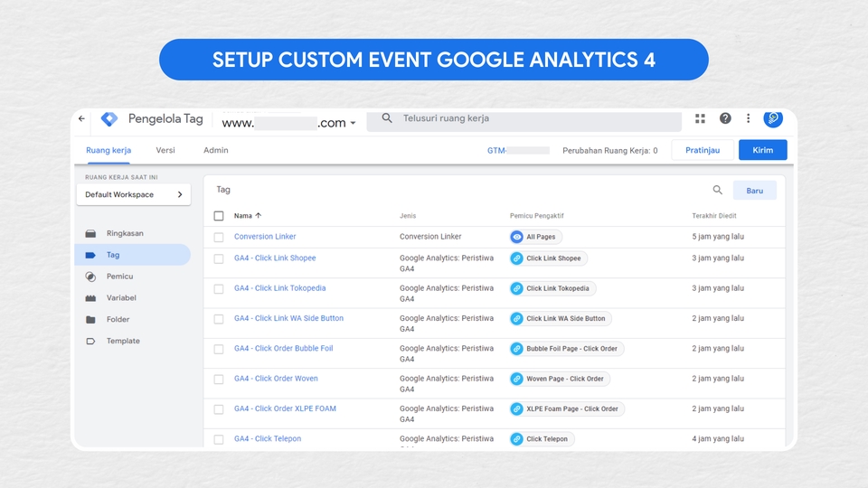Click the Template outline icon

point(90,342)
